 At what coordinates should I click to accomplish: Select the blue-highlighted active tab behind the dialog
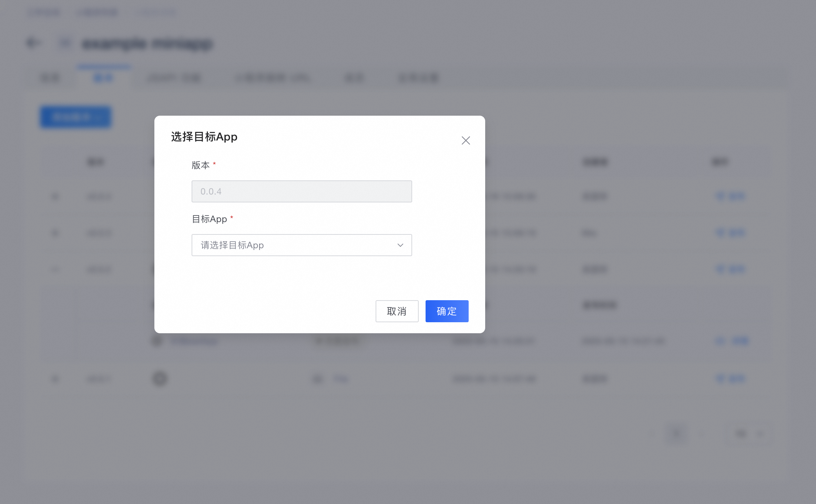(x=103, y=78)
